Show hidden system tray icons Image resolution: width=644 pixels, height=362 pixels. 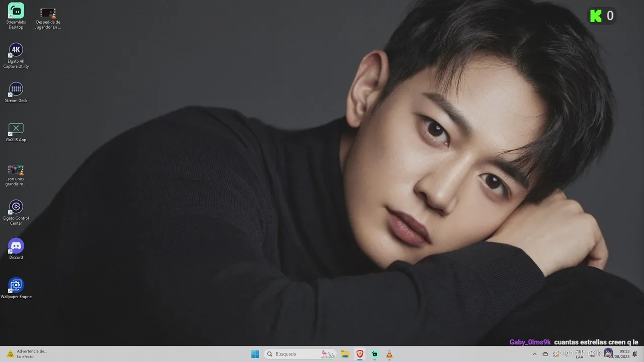534,354
